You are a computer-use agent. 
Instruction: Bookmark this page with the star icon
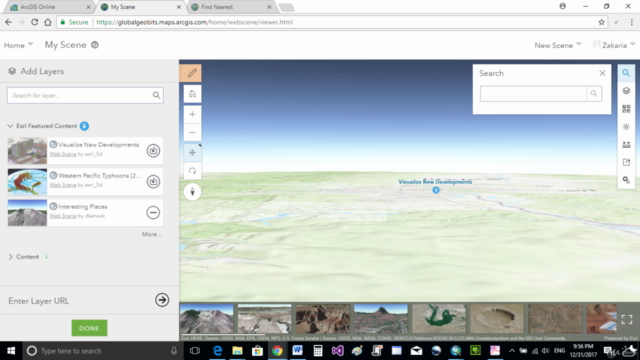point(601,22)
